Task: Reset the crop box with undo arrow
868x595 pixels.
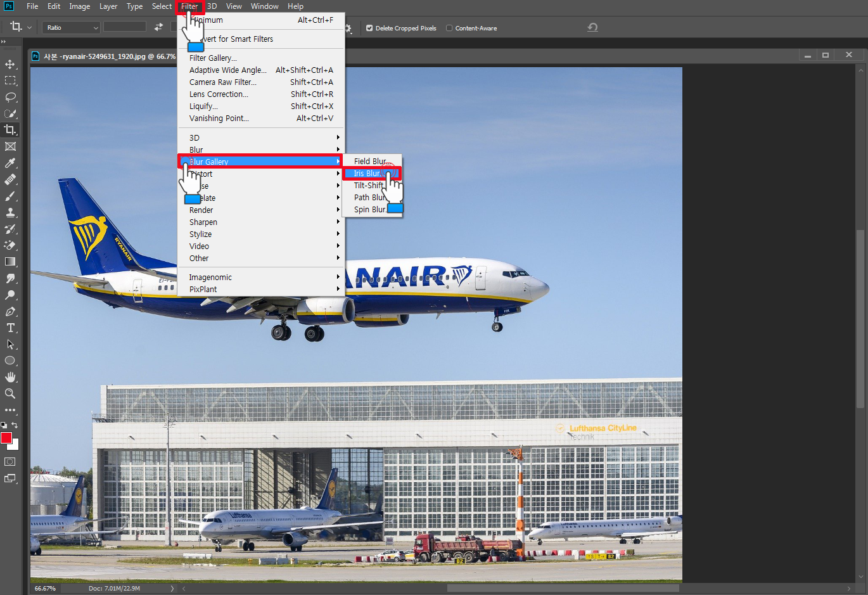Action: (x=592, y=27)
